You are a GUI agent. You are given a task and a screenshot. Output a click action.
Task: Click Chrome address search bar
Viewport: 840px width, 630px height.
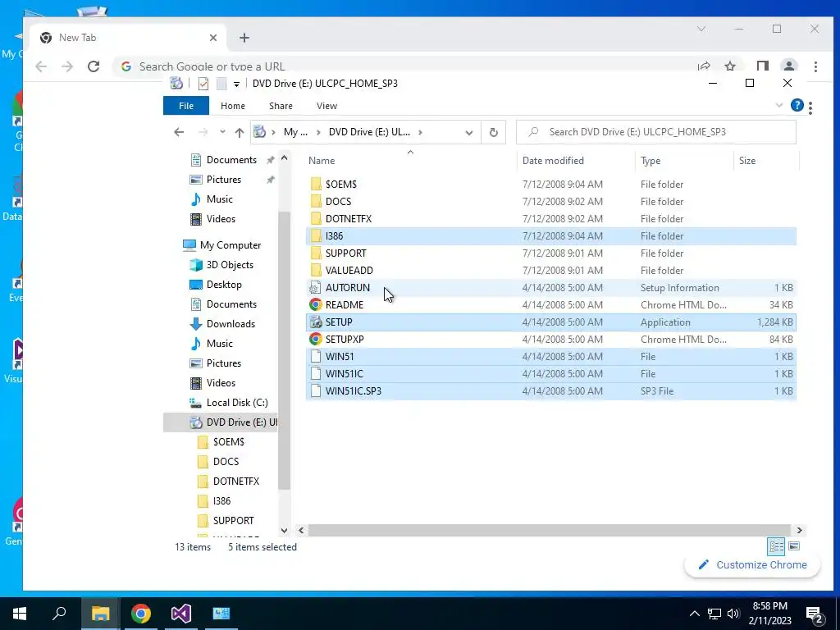[x=402, y=66]
